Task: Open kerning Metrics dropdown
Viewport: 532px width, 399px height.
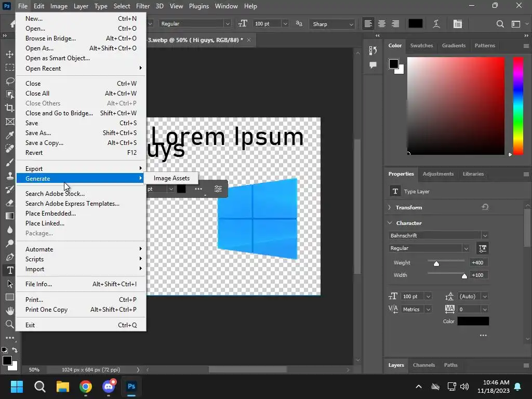Action: pyautogui.click(x=428, y=310)
